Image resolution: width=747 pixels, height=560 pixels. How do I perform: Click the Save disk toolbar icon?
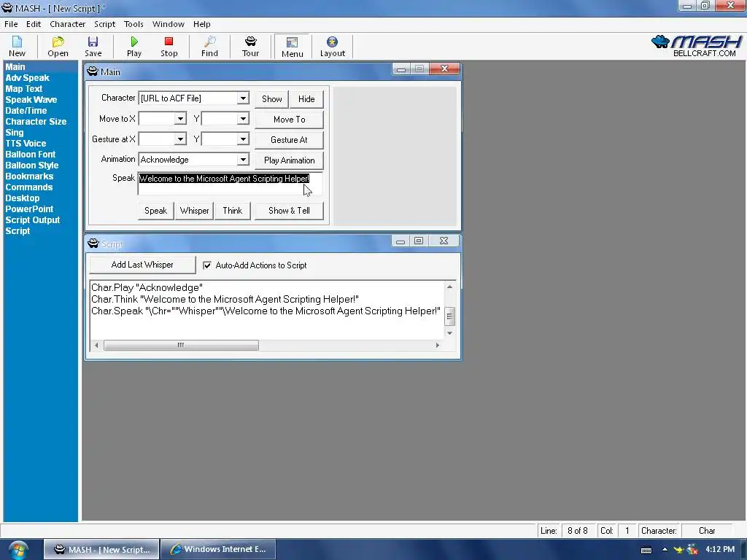93,46
